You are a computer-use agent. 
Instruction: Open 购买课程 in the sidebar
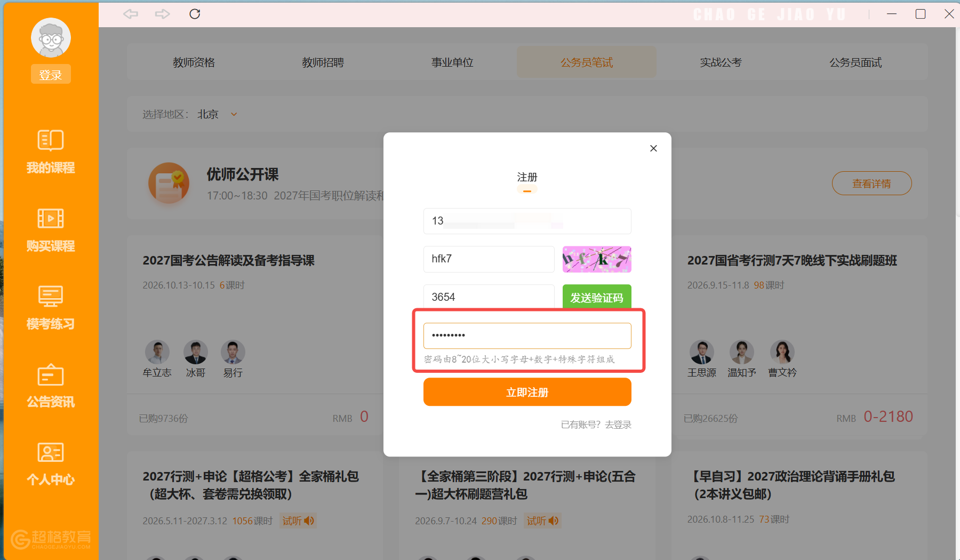point(51,230)
